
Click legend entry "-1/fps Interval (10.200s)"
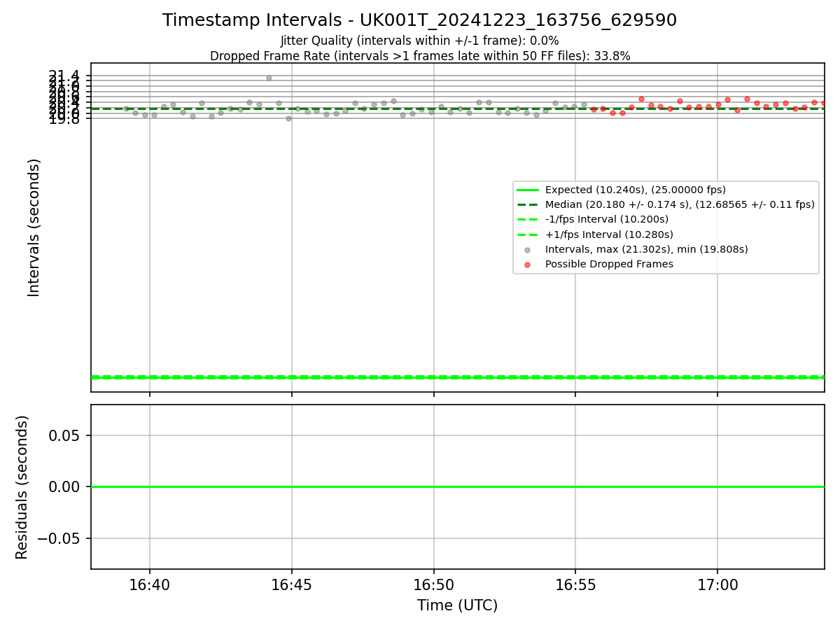[607, 220]
